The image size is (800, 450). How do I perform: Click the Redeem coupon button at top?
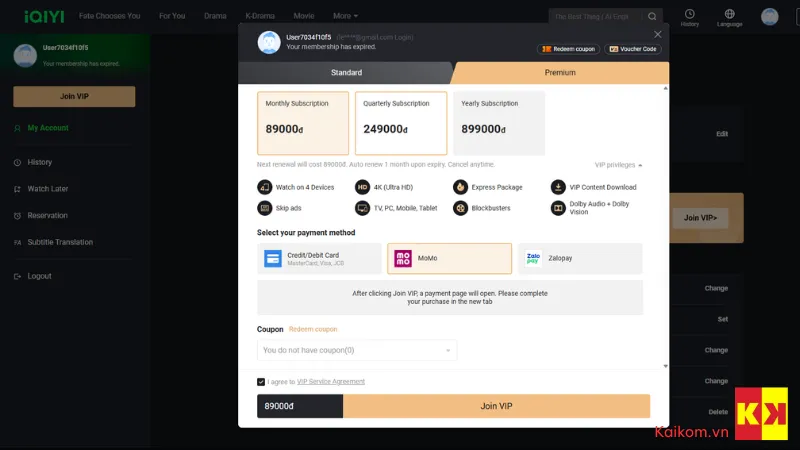[x=568, y=49]
